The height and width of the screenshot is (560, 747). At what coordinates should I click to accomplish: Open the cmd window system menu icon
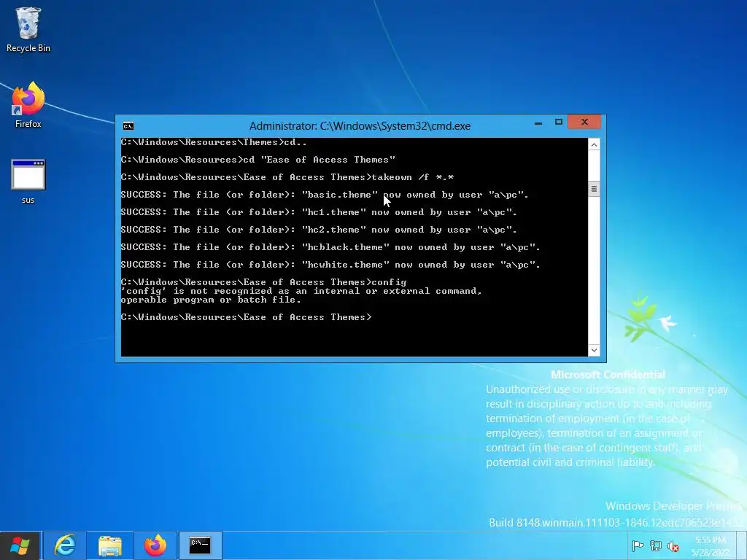coord(128,125)
